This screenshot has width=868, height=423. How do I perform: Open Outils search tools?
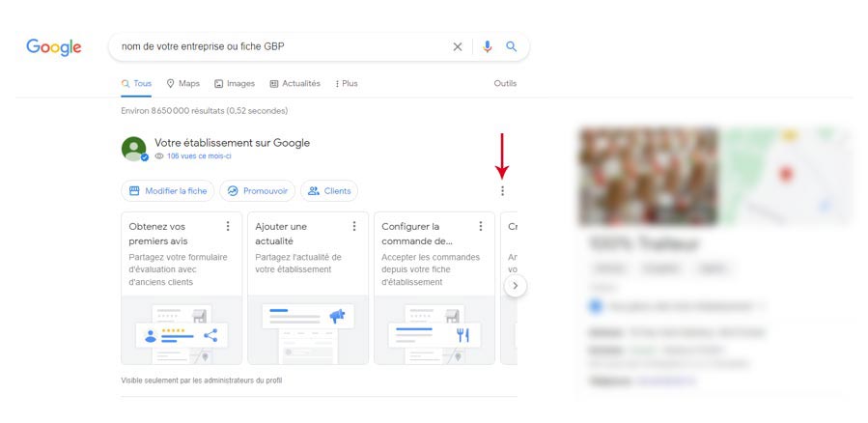[x=505, y=84]
